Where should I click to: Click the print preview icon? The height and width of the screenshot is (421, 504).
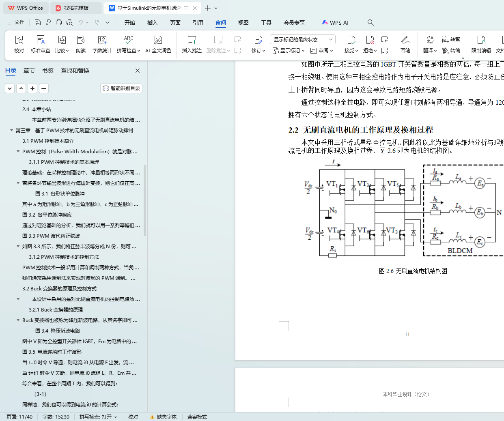coord(69,22)
